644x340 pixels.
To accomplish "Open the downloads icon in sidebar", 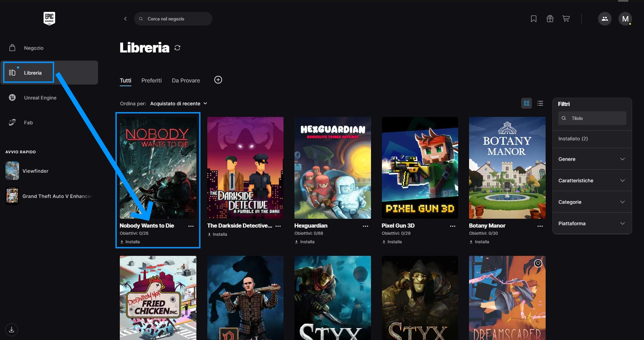I will point(12,329).
